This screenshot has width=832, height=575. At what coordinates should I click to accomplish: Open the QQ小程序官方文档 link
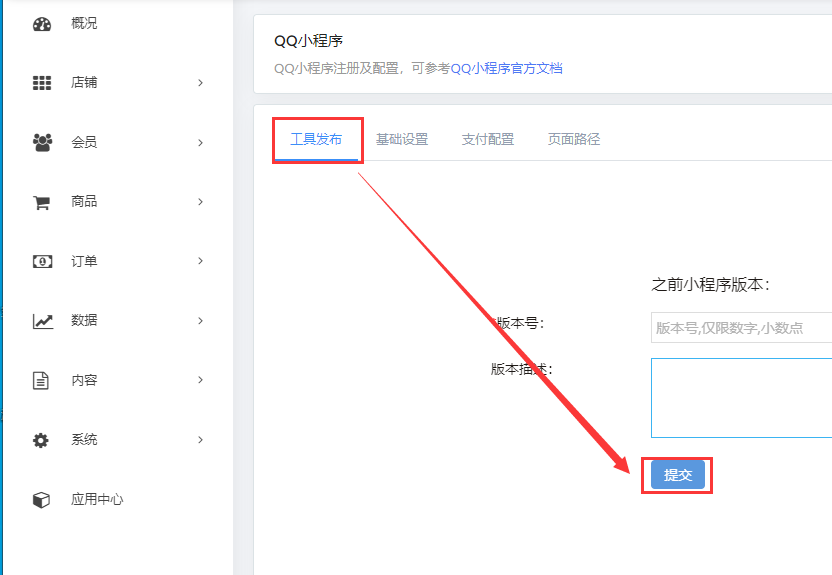(x=506, y=68)
